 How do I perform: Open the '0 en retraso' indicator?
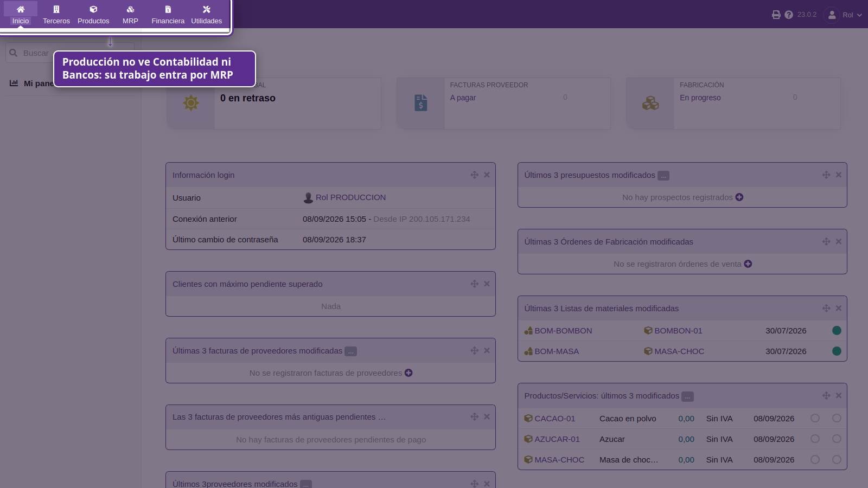(248, 98)
